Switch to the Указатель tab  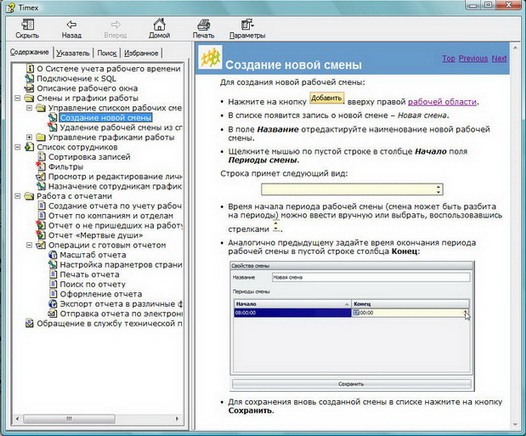(x=73, y=53)
